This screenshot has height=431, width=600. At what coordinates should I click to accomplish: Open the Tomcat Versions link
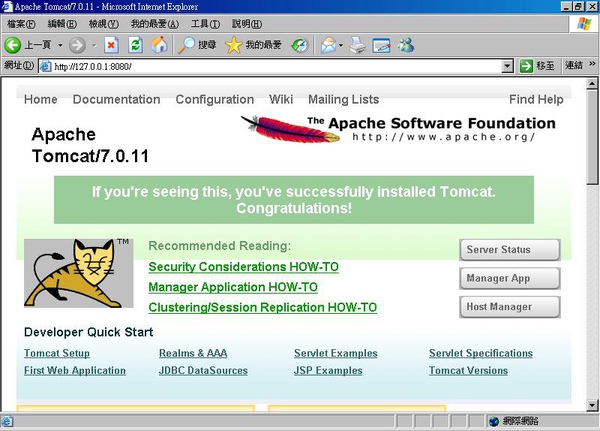tap(468, 371)
